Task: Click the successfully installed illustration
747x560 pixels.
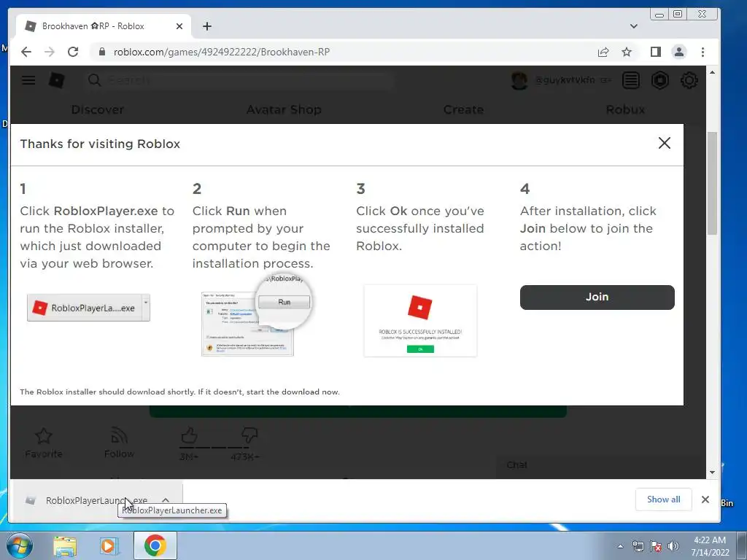Action: click(420, 321)
